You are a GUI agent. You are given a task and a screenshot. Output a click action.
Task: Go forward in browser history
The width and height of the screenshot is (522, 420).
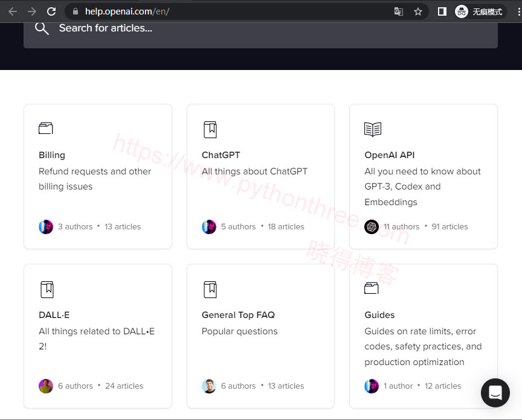32,11
